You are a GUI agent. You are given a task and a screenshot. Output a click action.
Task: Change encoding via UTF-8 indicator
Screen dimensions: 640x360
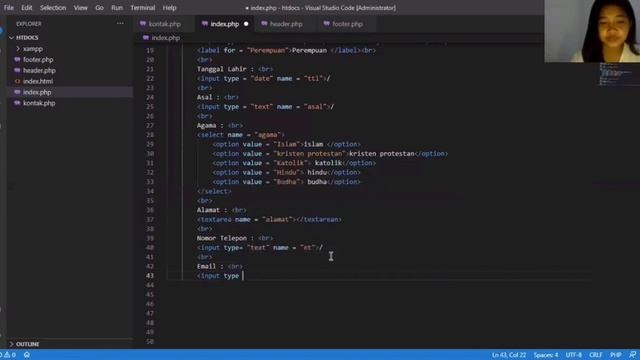point(573,355)
